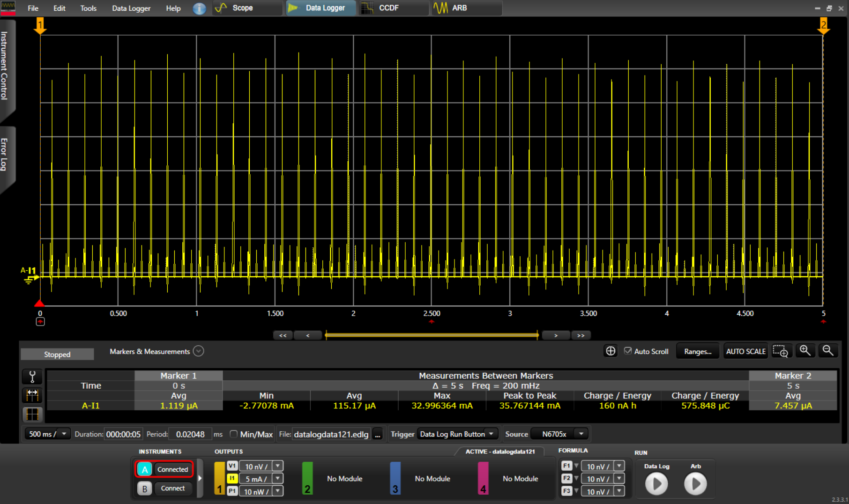
Task: Switch to the ARB tab
Action: tap(467, 8)
